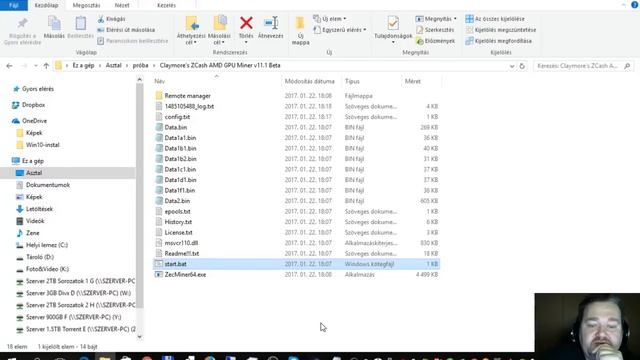Image resolution: width=640 pixels, height=360 pixels.
Task: Select the Remote manager folder
Action: coord(188,96)
